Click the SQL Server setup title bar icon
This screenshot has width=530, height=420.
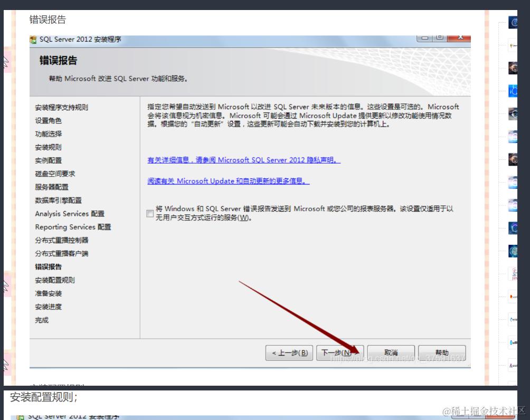tap(33, 40)
